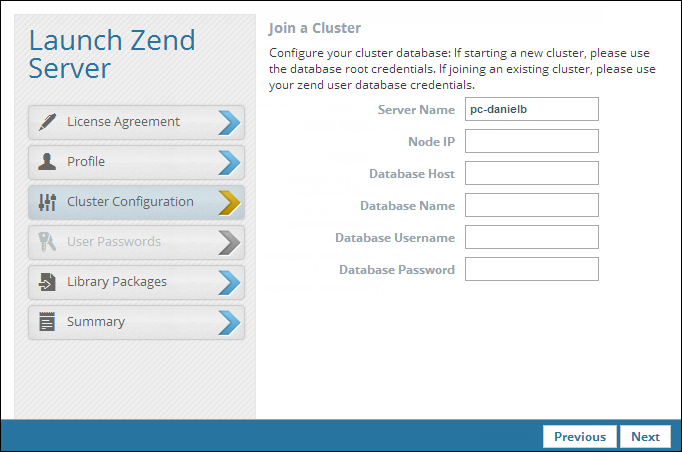Click the blue arrow beside License Agreement
This screenshot has height=452, width=682.
tap(229, 122)
